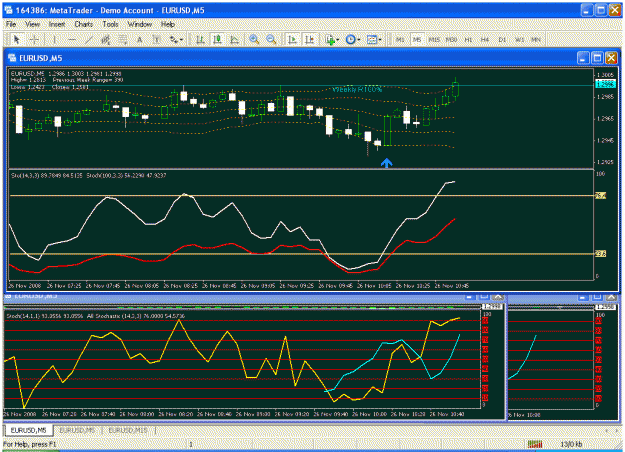Switch to candlestick chart mode
This screenshot has height=452, width=625.
tap(218, 39)
